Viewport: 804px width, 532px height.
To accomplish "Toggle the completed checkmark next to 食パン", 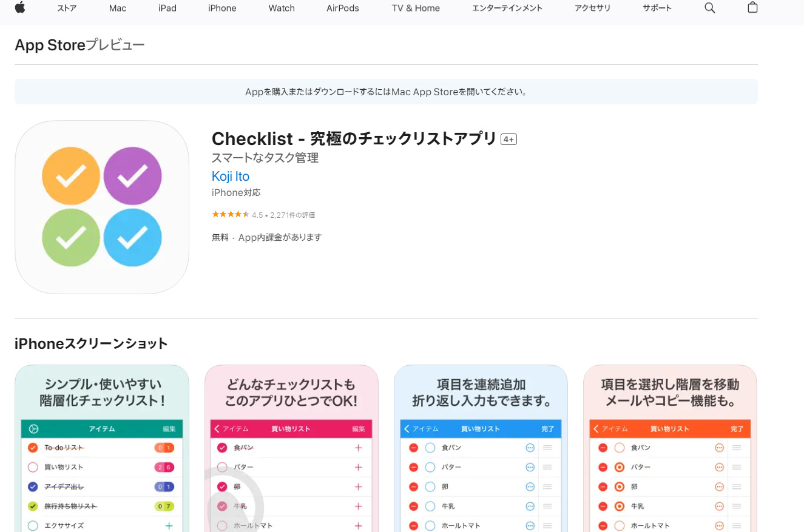I will (221, 448).
